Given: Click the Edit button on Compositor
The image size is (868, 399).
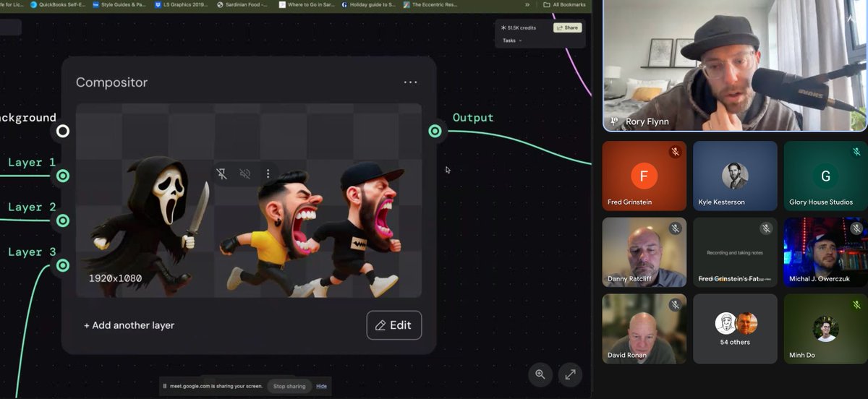Looking at the screenshot, I should (393, 325).
